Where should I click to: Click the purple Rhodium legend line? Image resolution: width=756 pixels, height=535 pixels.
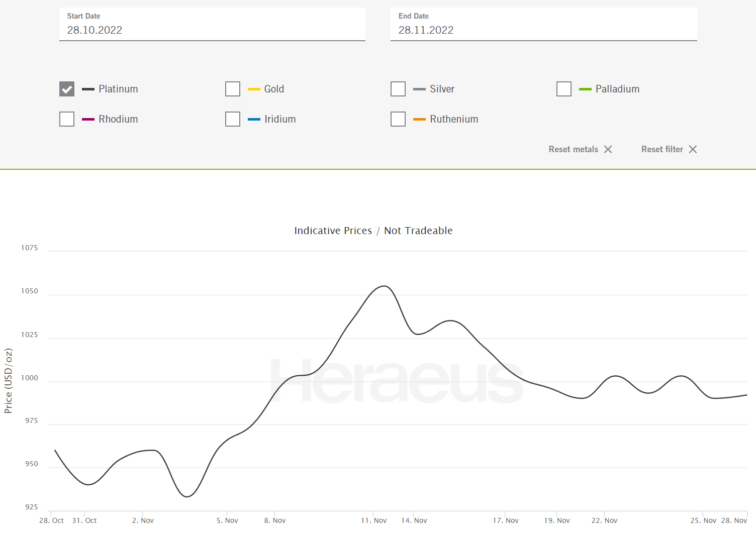pos(88,120)
